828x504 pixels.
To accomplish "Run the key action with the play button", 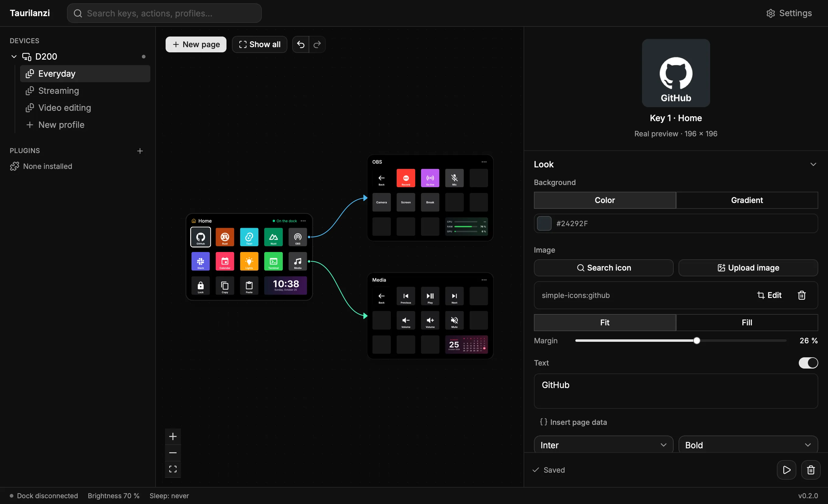I will point(786,470).
